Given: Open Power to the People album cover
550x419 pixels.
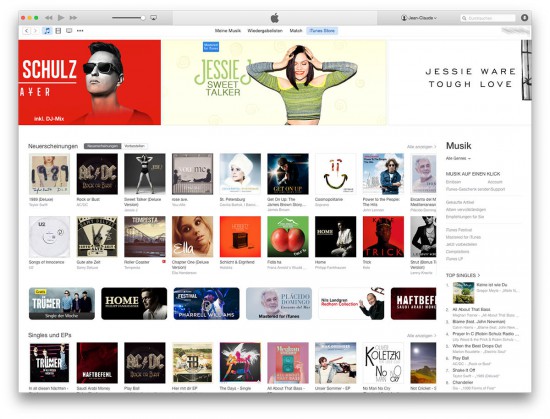Looking at the screenshot, I should click(x=383, y=174).
